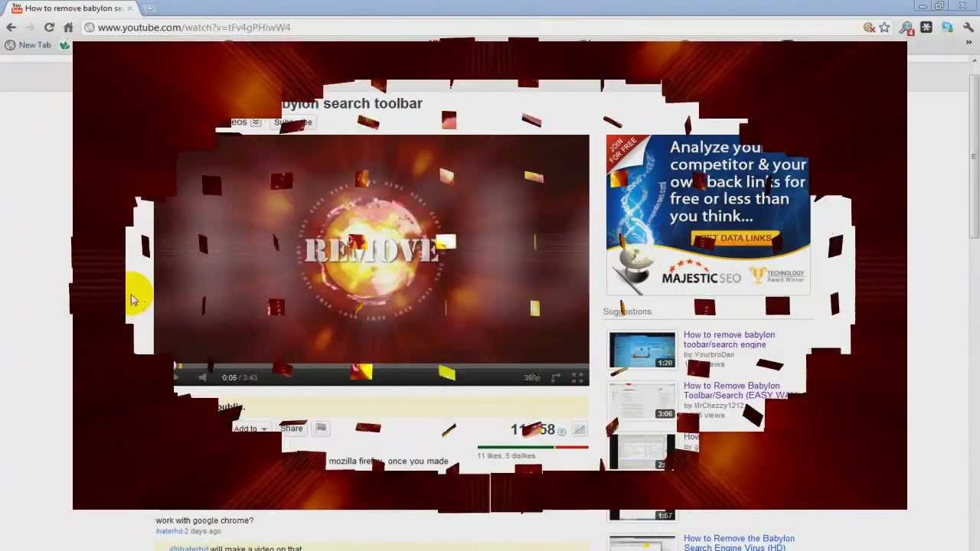Open the browser Home page icon

(x=68, y=28)
